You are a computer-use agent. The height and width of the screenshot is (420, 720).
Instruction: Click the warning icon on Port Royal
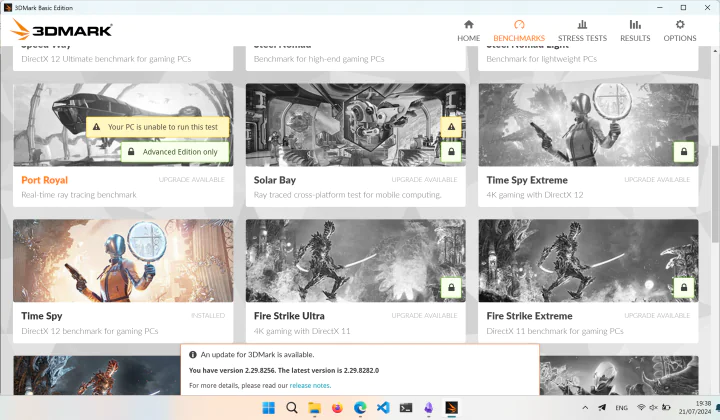[x=96, y=127]
